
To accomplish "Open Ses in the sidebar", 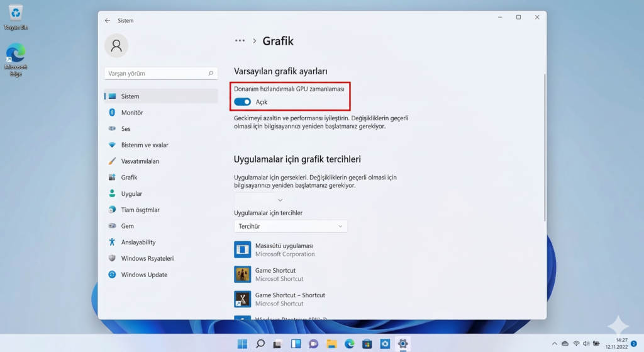I will [x=161, y=128].
